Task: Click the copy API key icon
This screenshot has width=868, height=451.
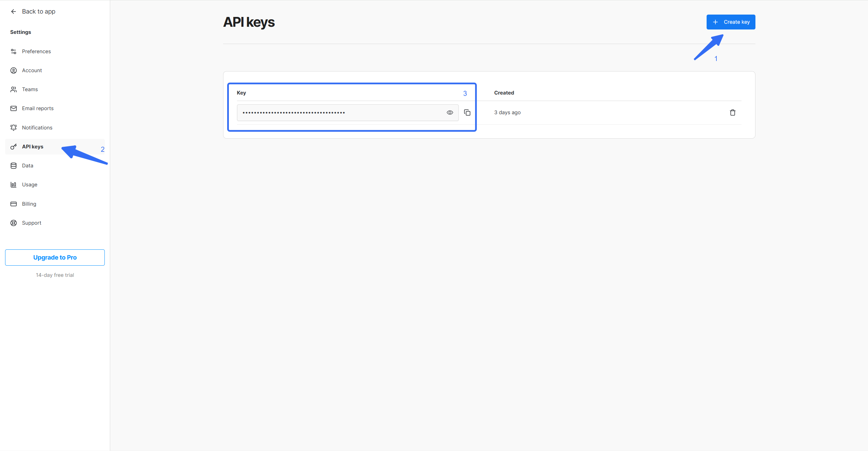Action: (467, 112)
